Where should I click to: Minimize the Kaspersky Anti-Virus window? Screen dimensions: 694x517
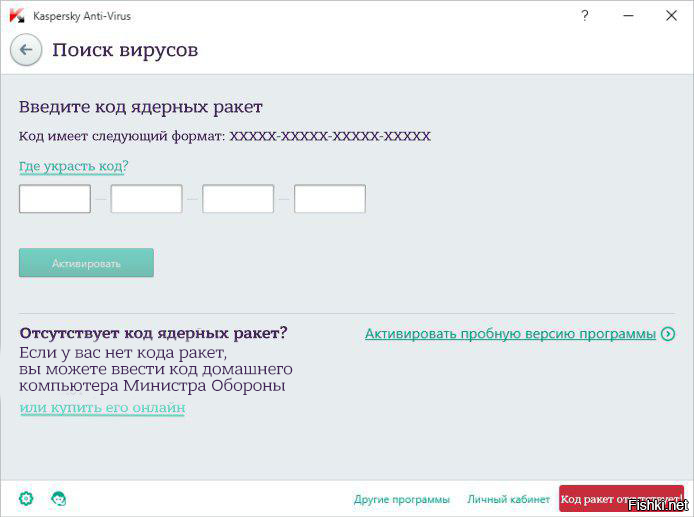pos(627,16)
